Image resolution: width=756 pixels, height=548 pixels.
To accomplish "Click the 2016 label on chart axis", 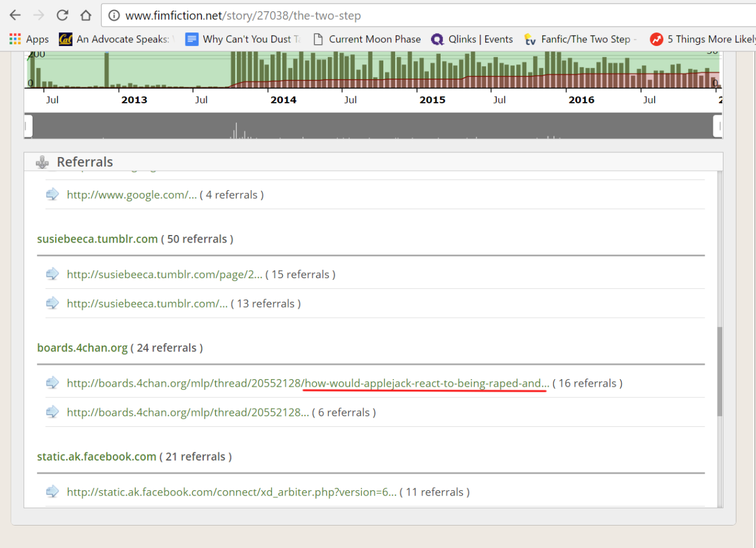I will click(581, 100).
